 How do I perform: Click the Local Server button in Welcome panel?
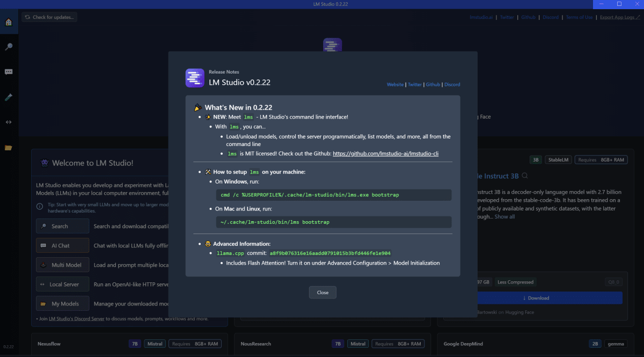[62, 284]
